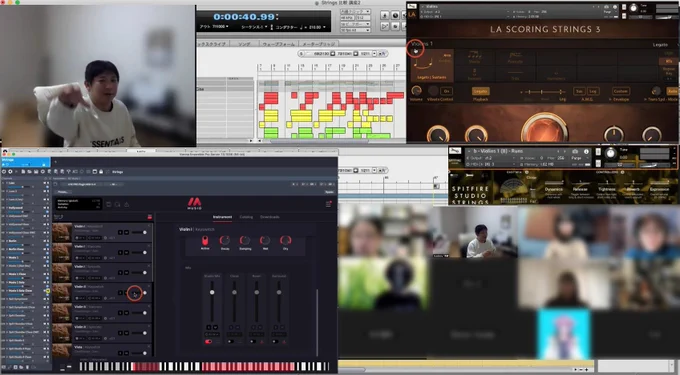Adjust the Dynamics slider in Spitfire Studio Strings
The height and width of the screenshot is (375, 680).
click(x=553, y=184)
